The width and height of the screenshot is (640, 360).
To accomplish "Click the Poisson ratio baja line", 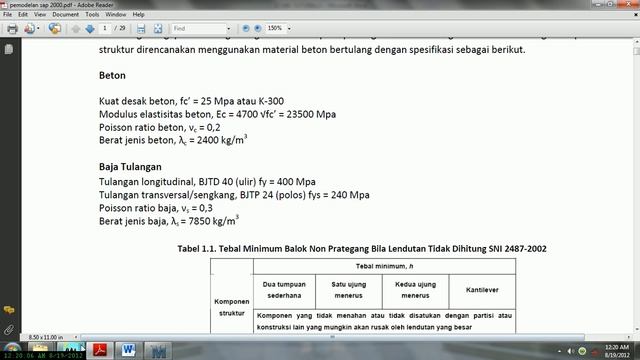I will point(156,208).
